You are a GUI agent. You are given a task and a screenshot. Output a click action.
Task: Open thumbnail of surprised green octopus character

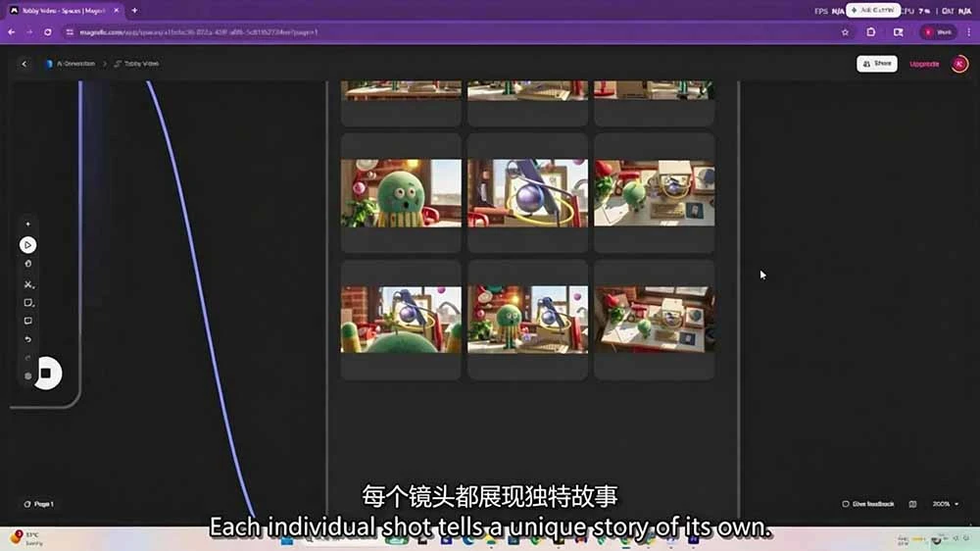(x=401, y=193)
